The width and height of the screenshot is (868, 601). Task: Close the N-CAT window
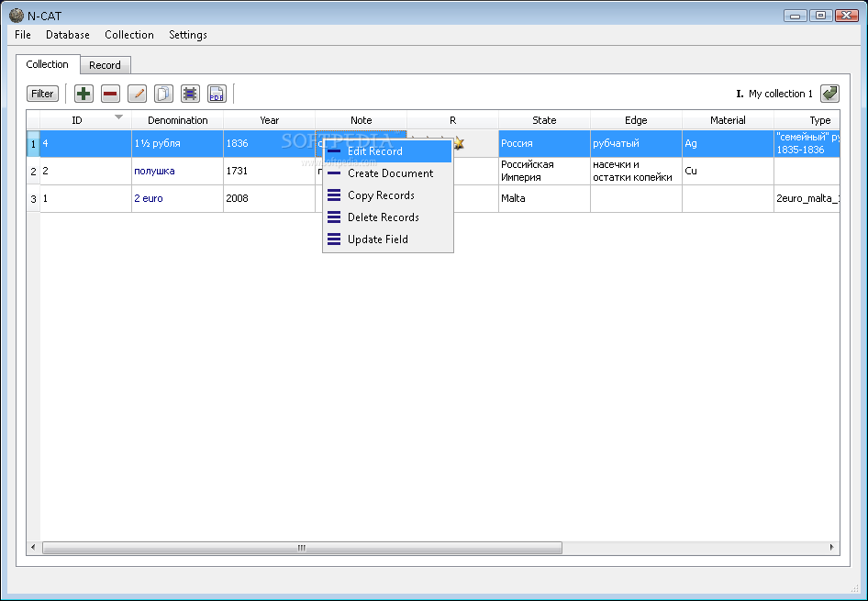point(846,16)
